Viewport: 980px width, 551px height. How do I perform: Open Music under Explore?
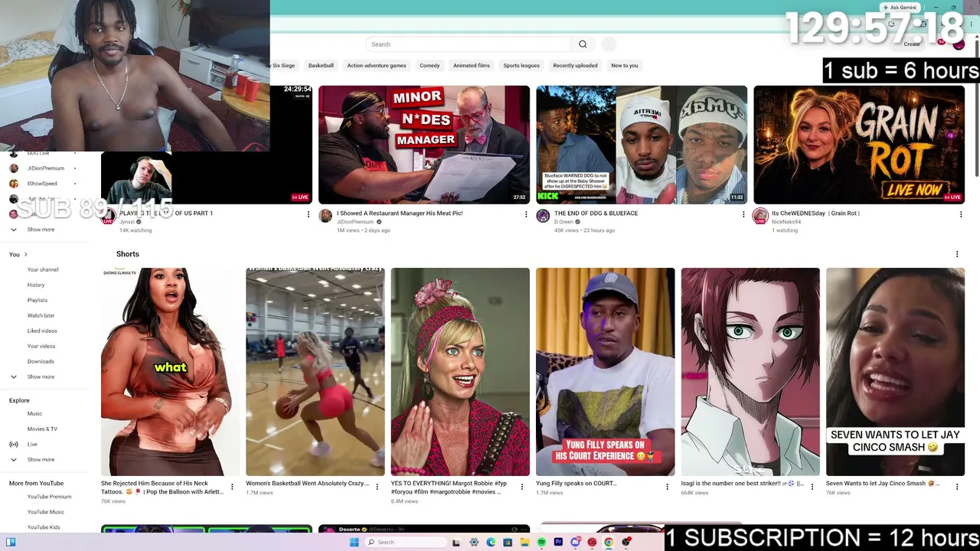coord(34,413)
